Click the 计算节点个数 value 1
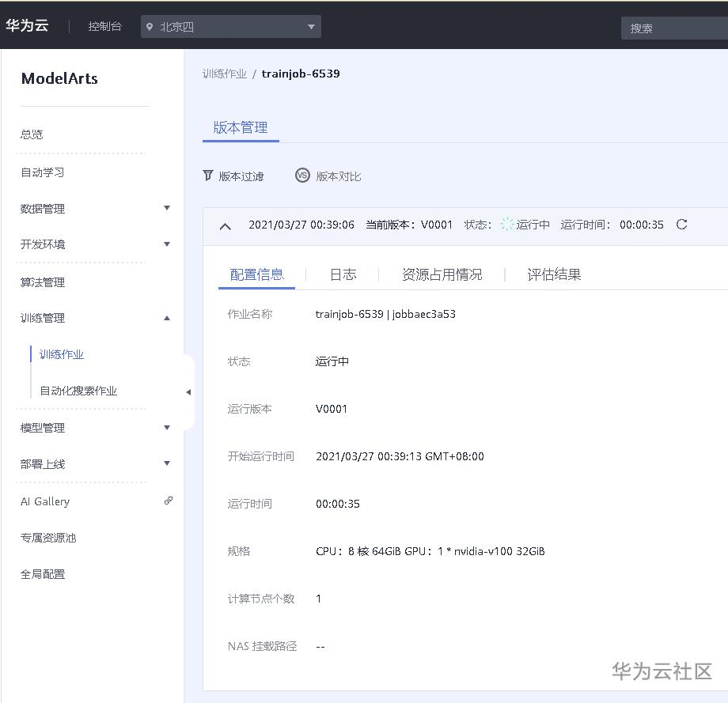 318,599
